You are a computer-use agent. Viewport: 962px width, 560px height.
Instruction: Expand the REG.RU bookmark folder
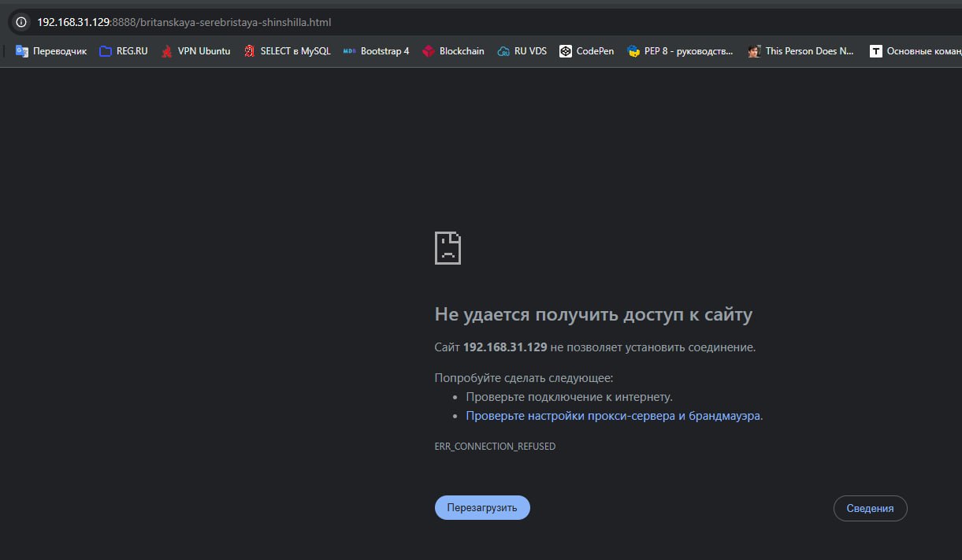[x=124, y=51]
